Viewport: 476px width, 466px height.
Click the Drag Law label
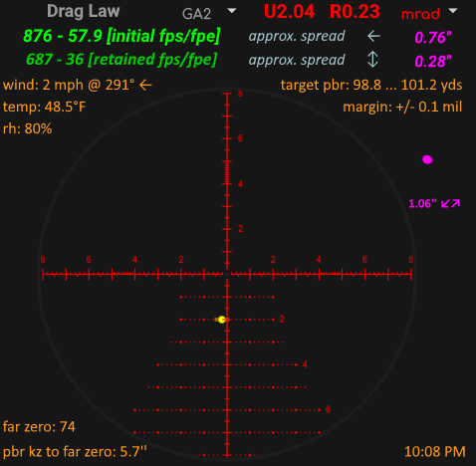pyautogui.click(x=83, y=11)
